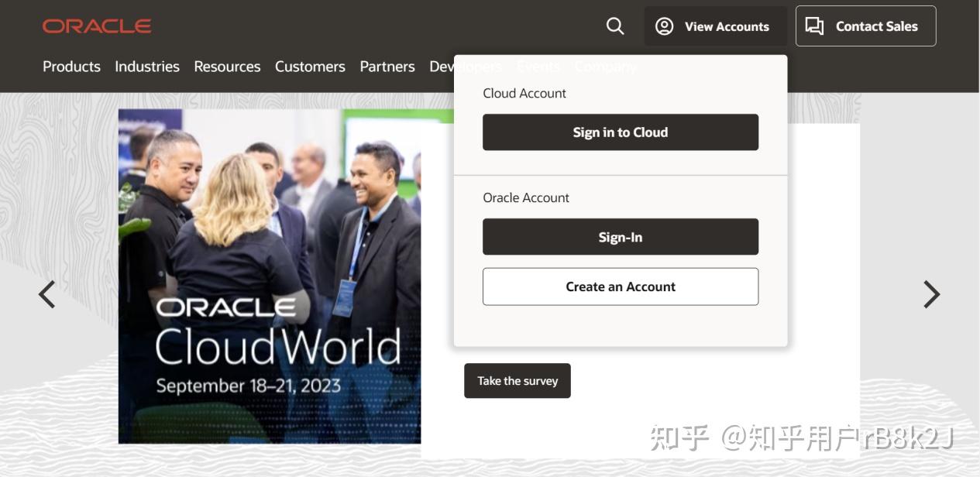
Task: Advance to the next carousel slide
Action: click(931, 294)
